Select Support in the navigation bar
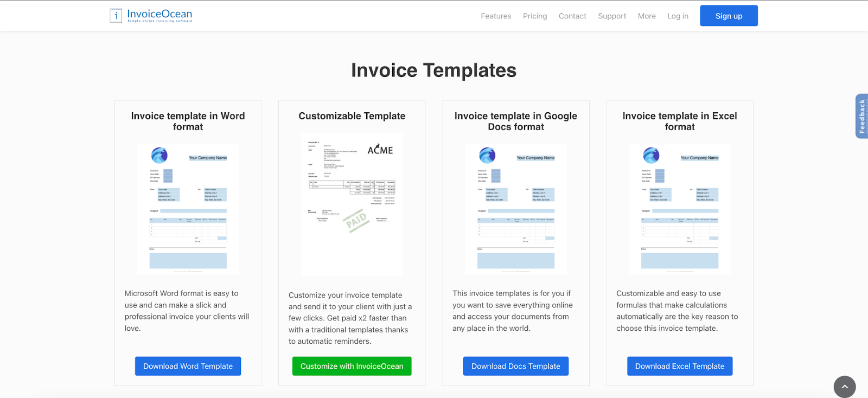Image resolution: width=868 pixels, height=398 pixels. pos(612,16)
